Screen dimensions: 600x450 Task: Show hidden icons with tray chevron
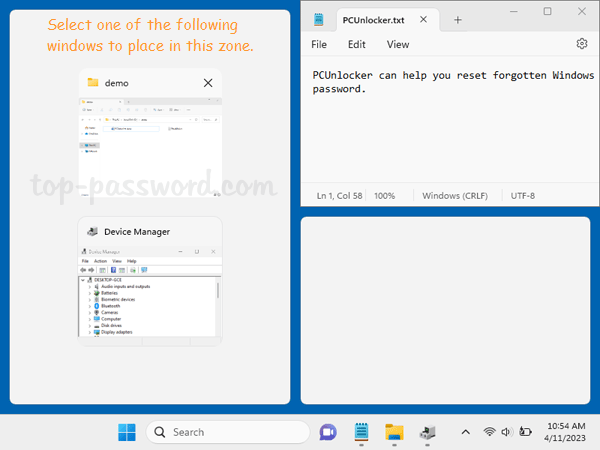[465, 432]
